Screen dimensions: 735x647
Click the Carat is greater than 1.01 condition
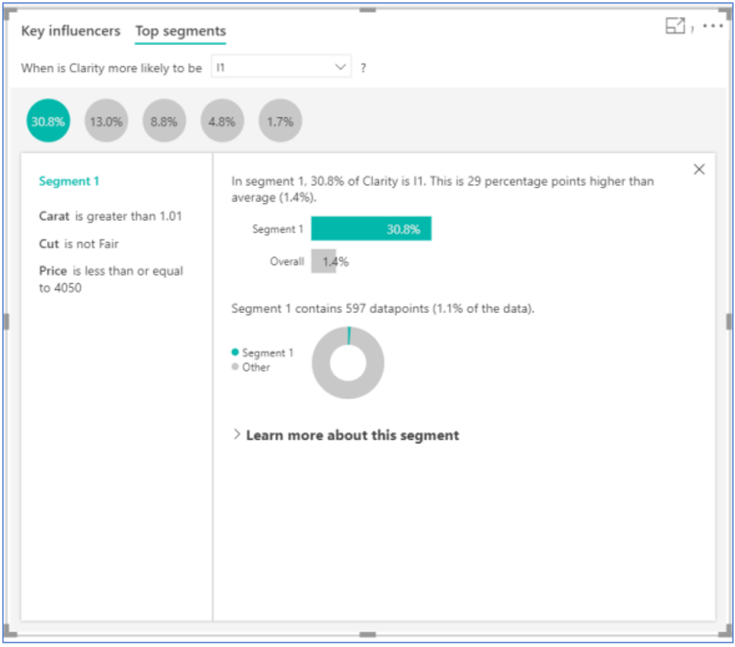tap(110, 216)
